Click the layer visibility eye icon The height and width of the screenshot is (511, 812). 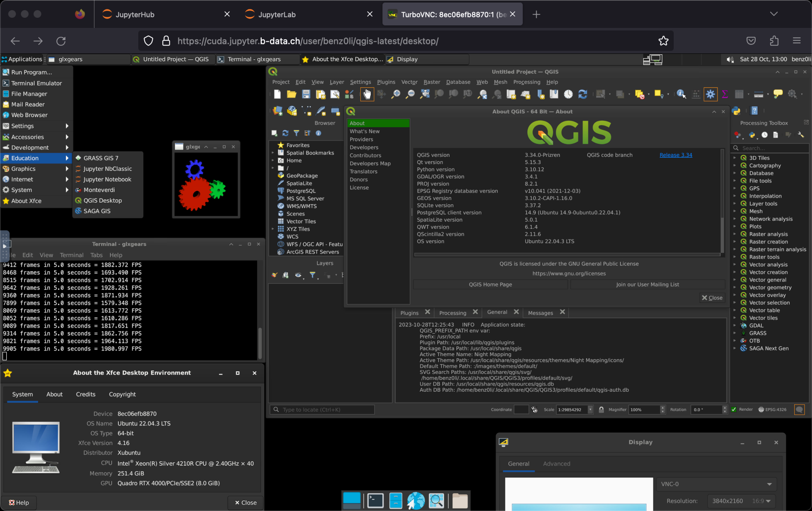pyautogui.click(x=298, y=275)
